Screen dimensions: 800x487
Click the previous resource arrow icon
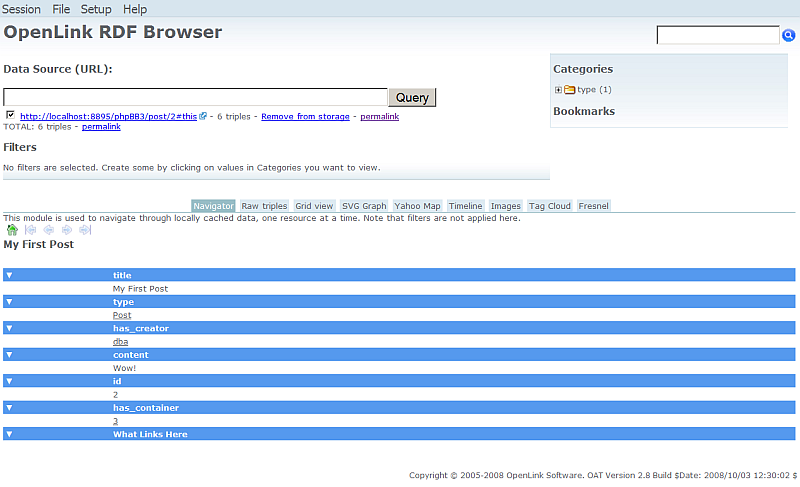[48, 230]
